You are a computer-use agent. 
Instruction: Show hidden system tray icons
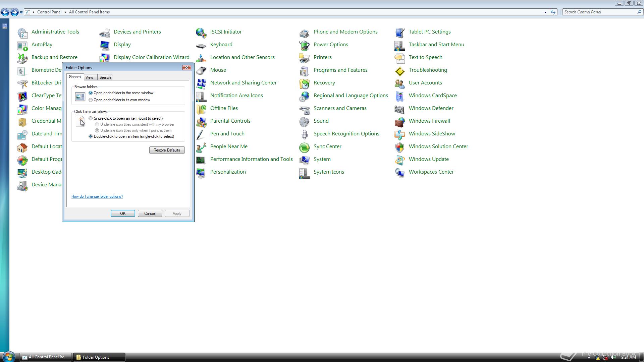[589, 357]
